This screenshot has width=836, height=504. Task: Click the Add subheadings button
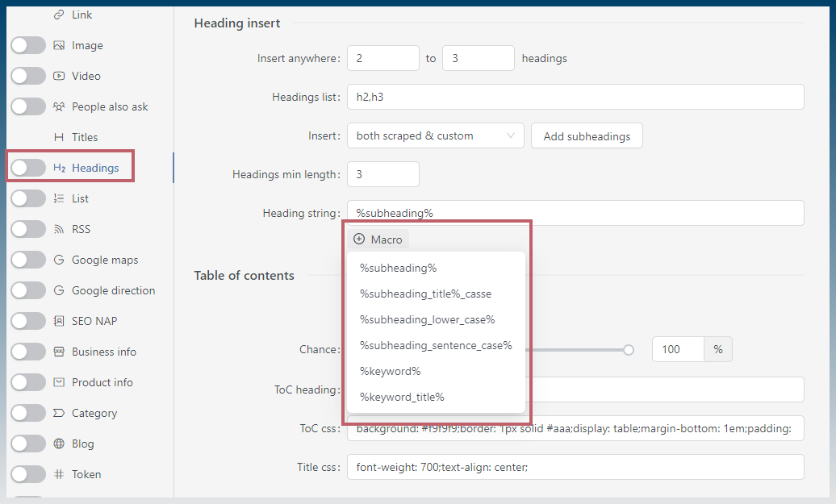click(587, 135)
